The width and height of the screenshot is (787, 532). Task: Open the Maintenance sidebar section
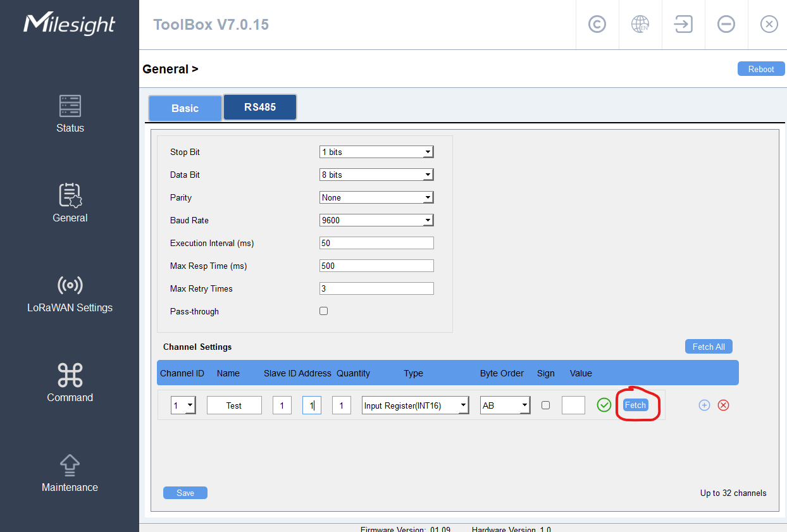tap(70, 473)
